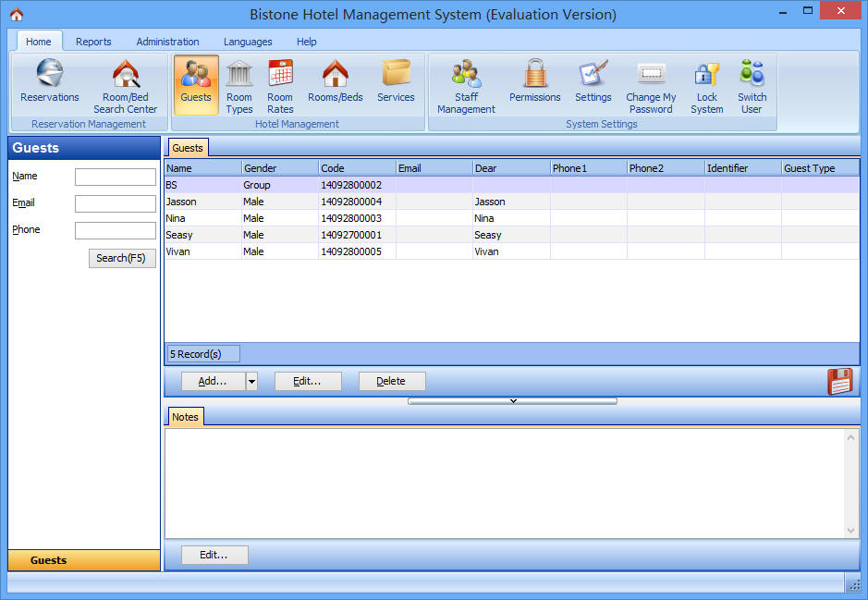Focus the Phone search field
This screenshot has width=868, height=600.
[x=116, y=230]
